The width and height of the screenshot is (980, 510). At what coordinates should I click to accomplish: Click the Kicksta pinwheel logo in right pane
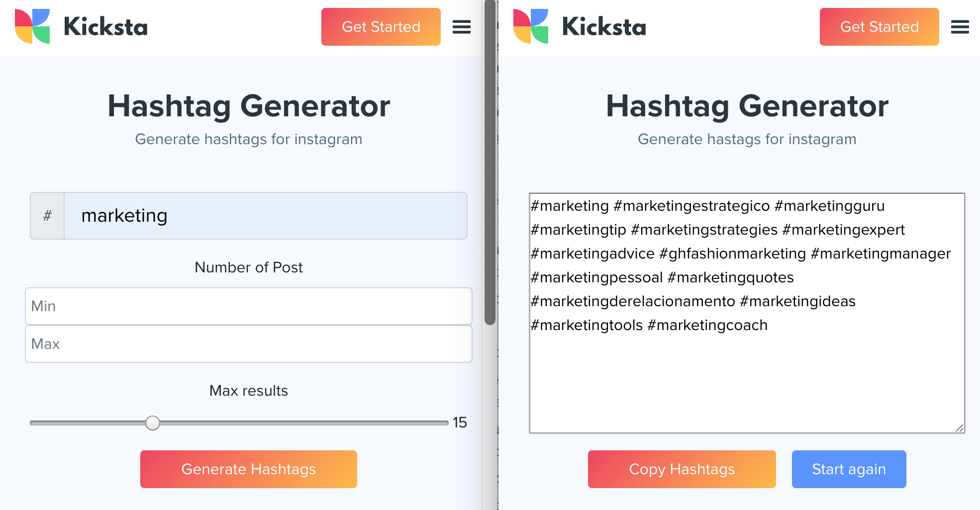click(531, 26)
